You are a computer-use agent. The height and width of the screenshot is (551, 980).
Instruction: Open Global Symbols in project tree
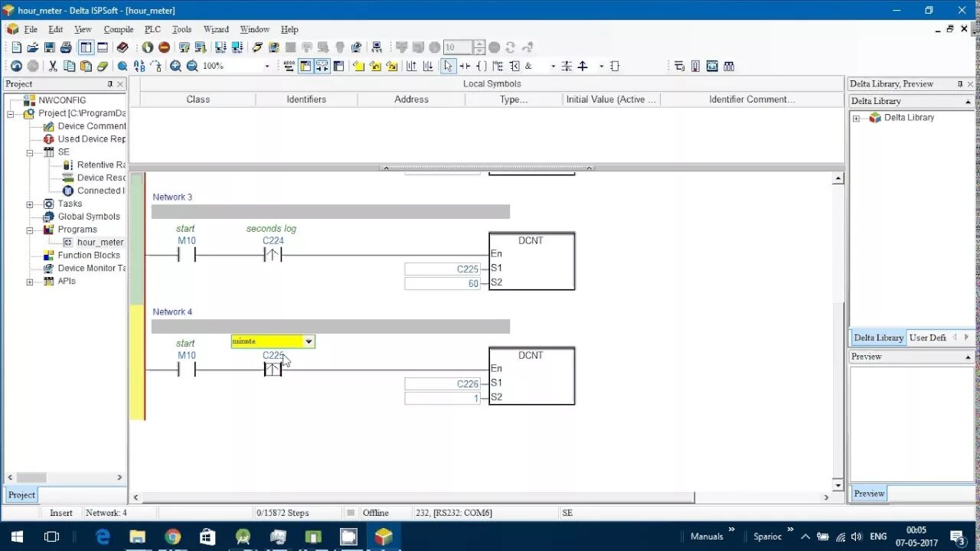tap(89, 217)
